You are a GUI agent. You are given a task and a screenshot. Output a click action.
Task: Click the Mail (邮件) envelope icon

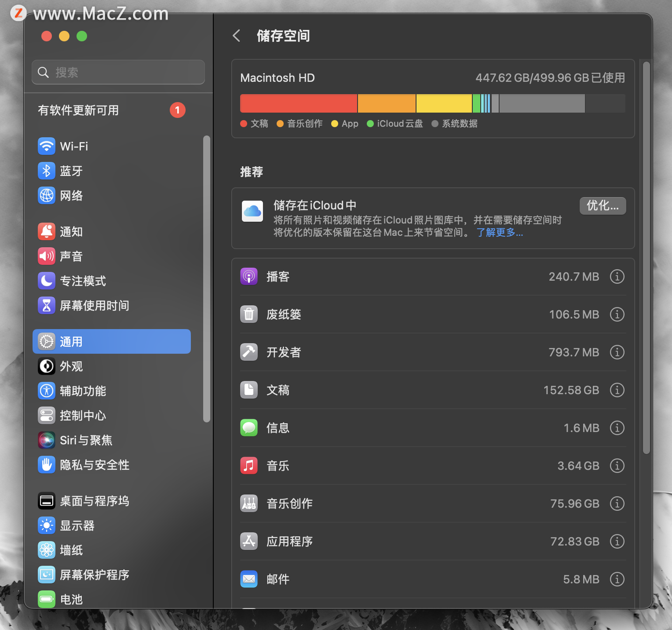click(x=249, y=579)
